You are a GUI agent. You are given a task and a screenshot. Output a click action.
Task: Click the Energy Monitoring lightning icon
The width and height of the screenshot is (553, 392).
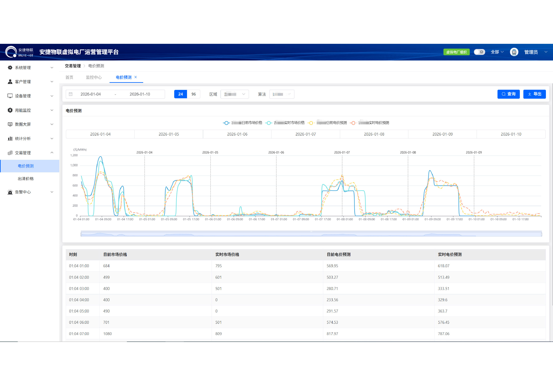[10, 110]
